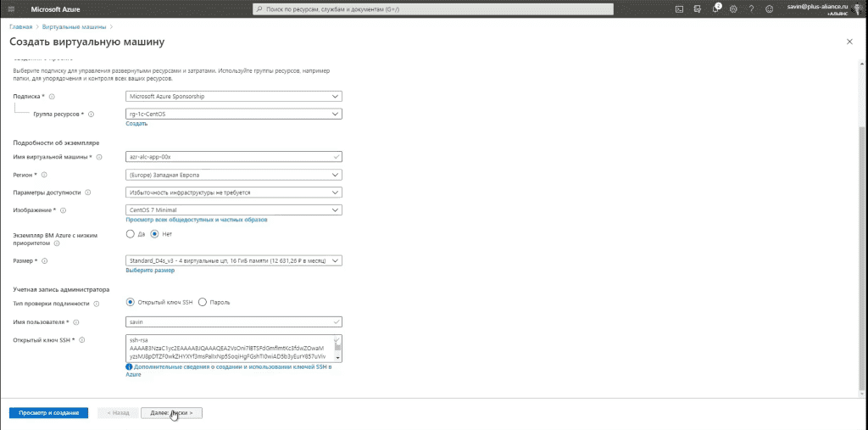Open Просмотр всех общедоступных и частных образов
The image size is (868, 430).
pos(197,220)
